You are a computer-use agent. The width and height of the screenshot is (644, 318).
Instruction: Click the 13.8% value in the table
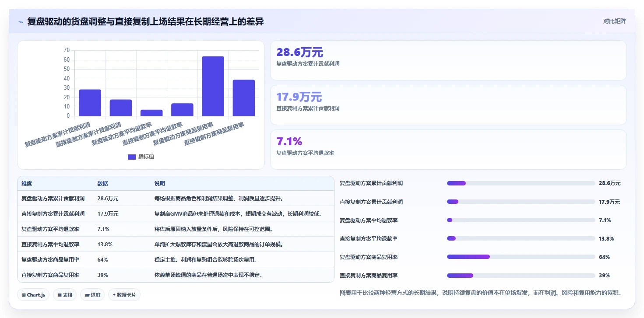tap(105, 245)
